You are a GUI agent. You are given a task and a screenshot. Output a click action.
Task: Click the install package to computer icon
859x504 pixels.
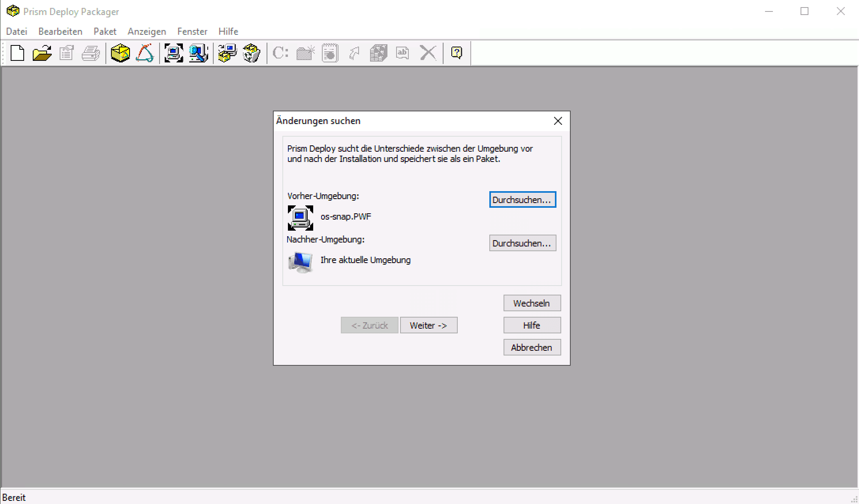227,53
